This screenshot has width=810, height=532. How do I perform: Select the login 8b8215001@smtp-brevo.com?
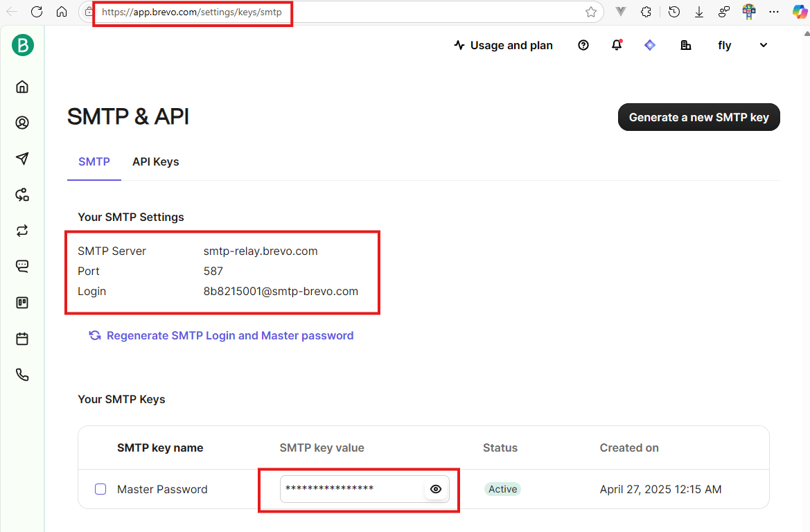click(x=281, y=292)
